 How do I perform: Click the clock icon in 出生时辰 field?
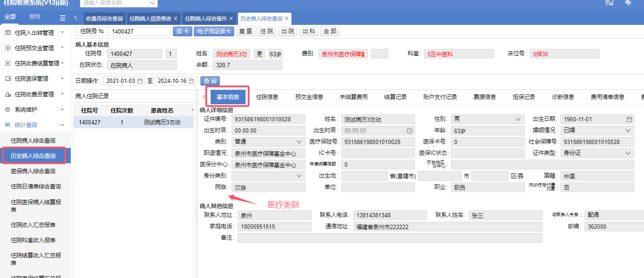click(x=410, y=130)
